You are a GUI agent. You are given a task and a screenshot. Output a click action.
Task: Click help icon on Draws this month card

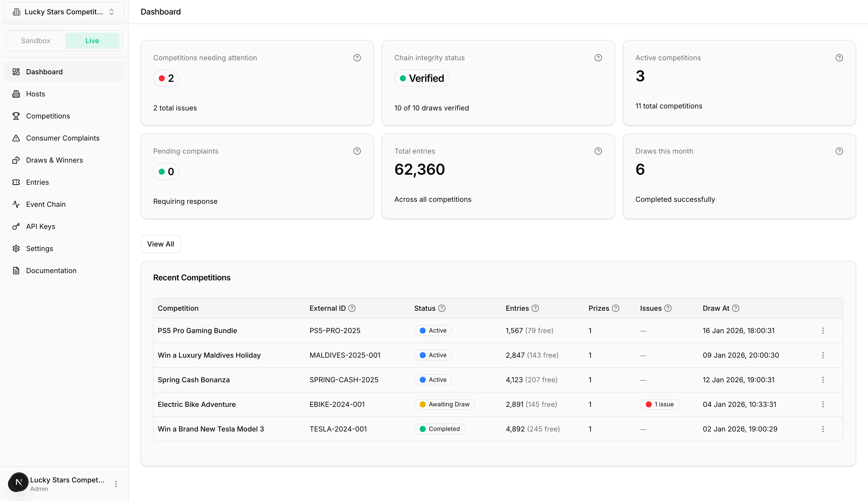[x=839, y=151]
